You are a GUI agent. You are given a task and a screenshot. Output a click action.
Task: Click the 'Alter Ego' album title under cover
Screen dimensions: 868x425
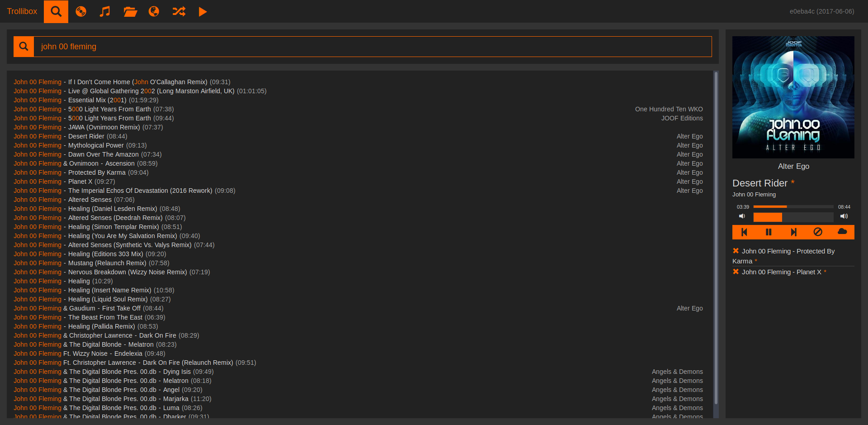[x=793, y=166]
